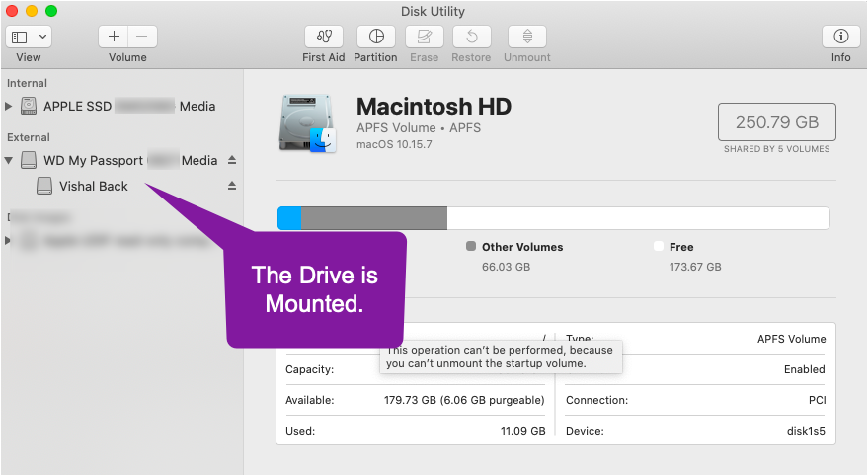Click the Macintosh HD title
The height and width of the screenshot is (476, 868).
(434, 107)
